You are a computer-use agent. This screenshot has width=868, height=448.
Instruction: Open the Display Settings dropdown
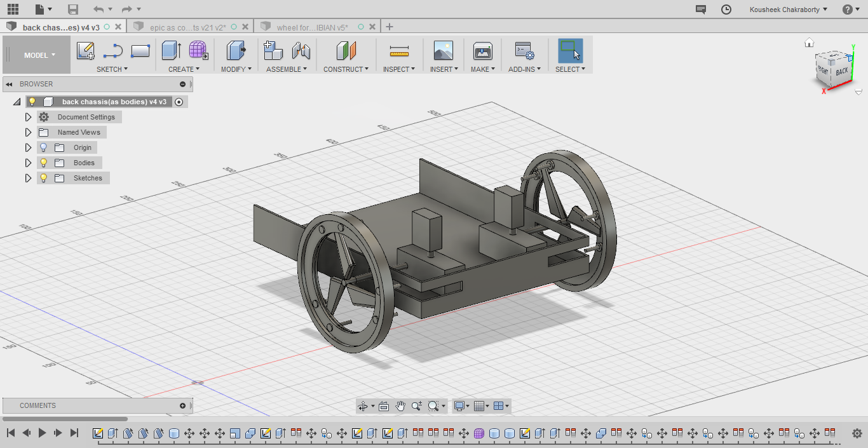coord(460,405)
